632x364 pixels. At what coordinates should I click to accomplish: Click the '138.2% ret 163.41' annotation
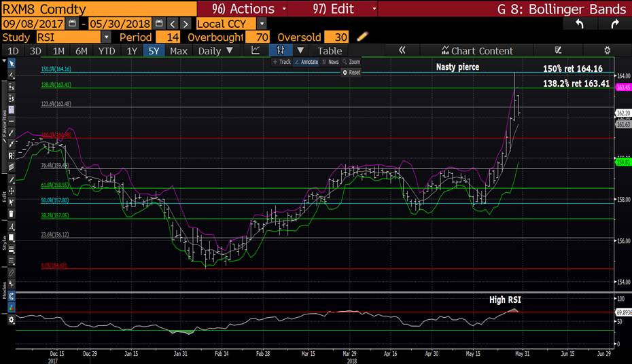[x=576, y=84]
